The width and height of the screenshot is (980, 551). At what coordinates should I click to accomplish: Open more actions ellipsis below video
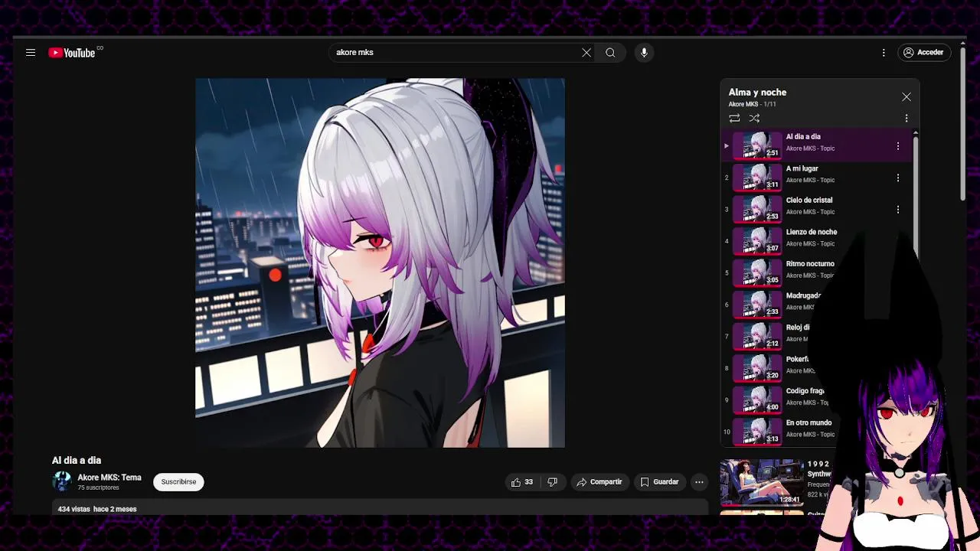(699, 482)
